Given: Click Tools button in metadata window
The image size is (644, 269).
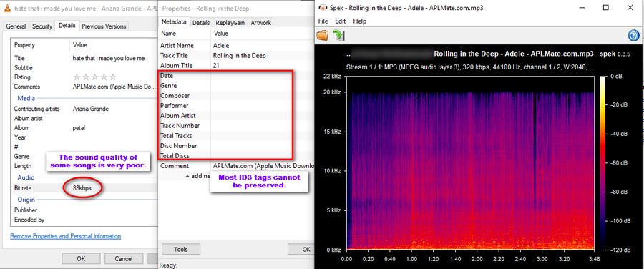Looking at the screenshot, I should [x=181, y=249].
